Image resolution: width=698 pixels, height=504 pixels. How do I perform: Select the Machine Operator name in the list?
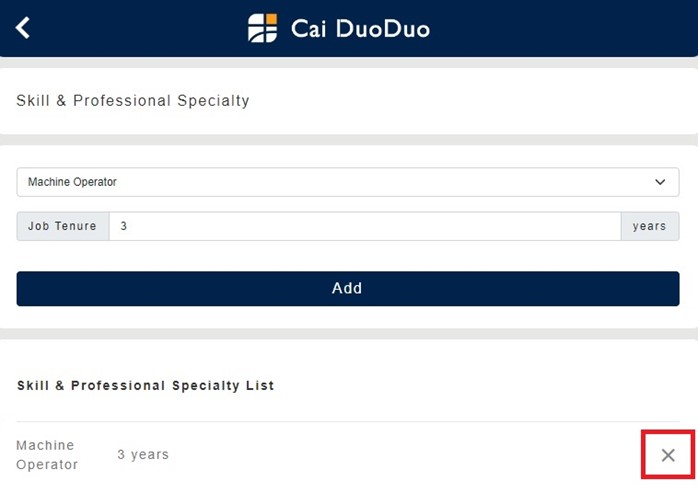coord(47,455)
